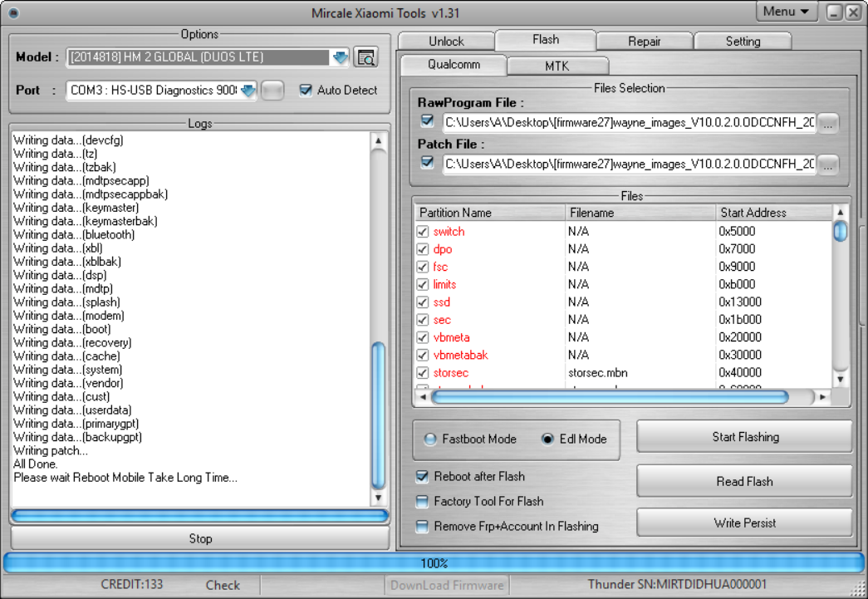Uncheck the dpo partition checkbox
Screen dimensions: 868x599
423,249
